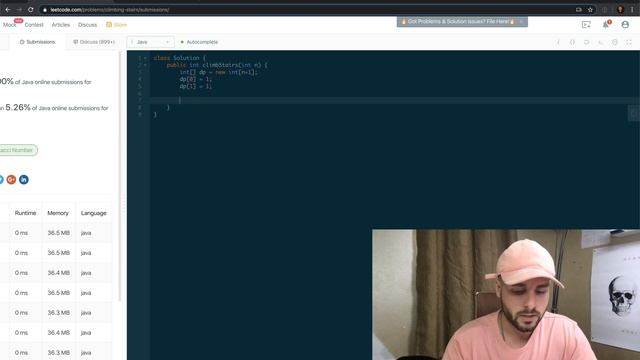
Task: Click the format code braces icon
Action: tap(572, 42)
